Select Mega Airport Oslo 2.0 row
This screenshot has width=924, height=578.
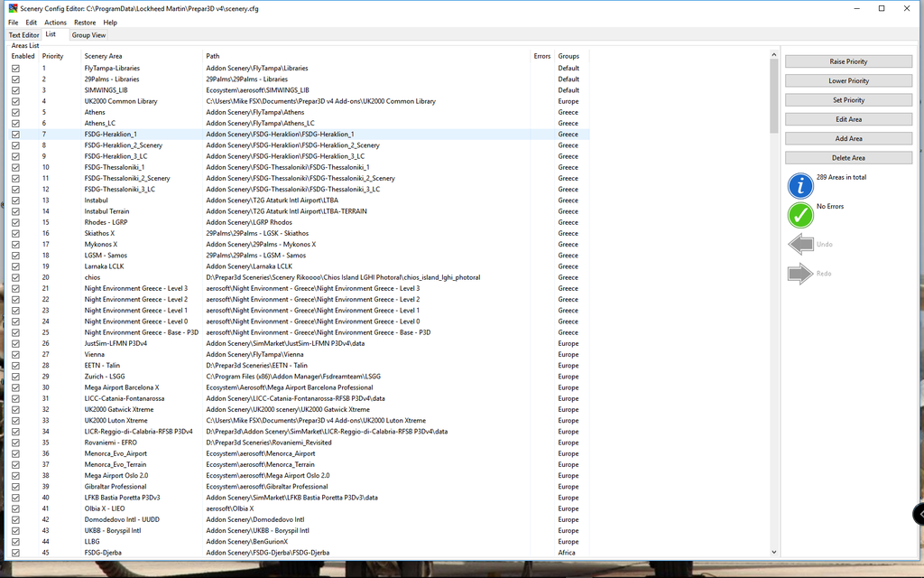[x=298, y=476]
